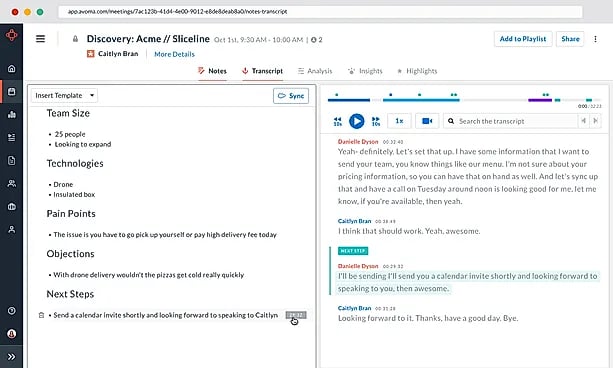Click Add to Playlist button
This screenshot has height=368, width=613.
pyautogui.click(x=523, y=39)
